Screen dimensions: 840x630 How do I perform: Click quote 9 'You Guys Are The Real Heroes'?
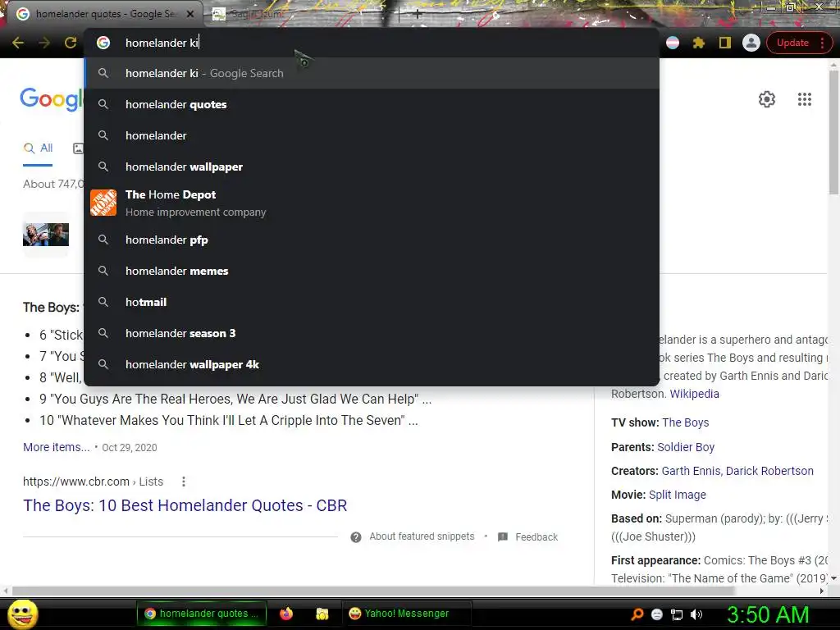pyautogui.click(x=235, y=399)
